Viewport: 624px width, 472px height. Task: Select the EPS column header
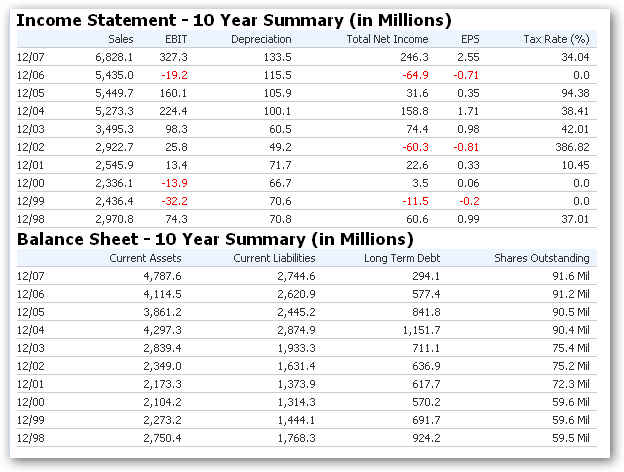pos(471,39)
